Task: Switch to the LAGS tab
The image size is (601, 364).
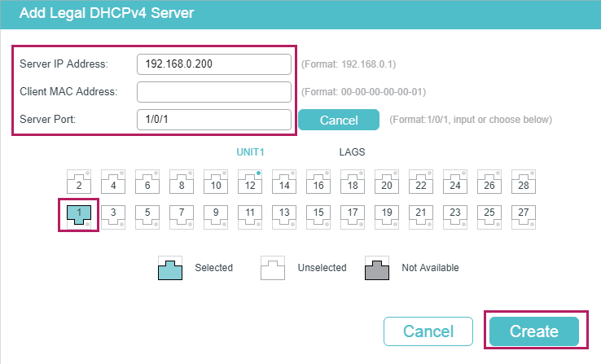Action: coord(352,152)
